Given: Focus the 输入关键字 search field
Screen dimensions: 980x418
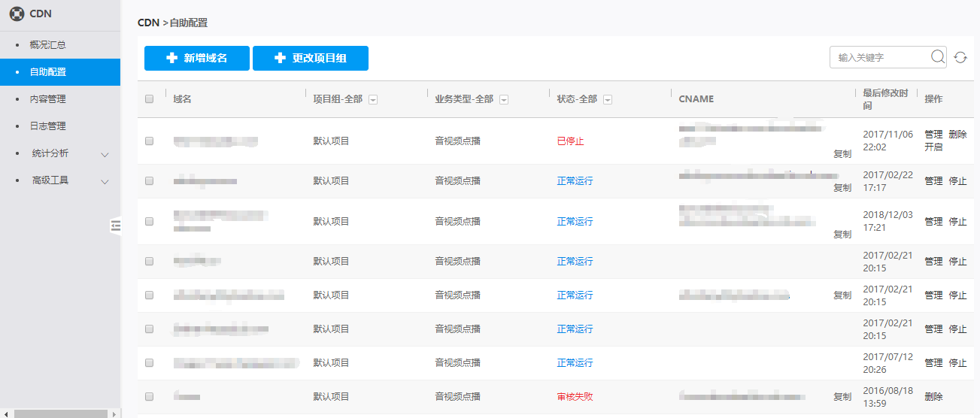Looking at the screenshot, I should pos(880,58).
